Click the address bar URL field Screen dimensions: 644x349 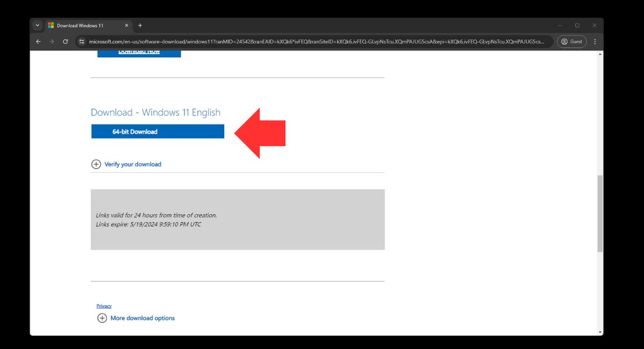click(317, 41)
